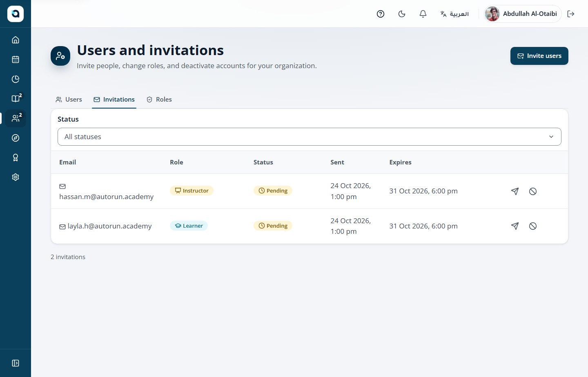Go to the Roles tab
Screen dimensions: 588x377
[159, 100]
